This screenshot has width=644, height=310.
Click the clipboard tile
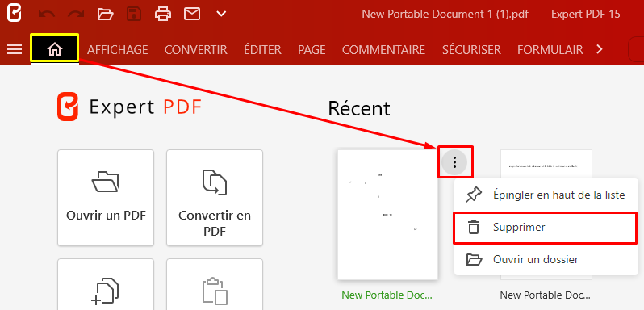[x=215, y=284]
